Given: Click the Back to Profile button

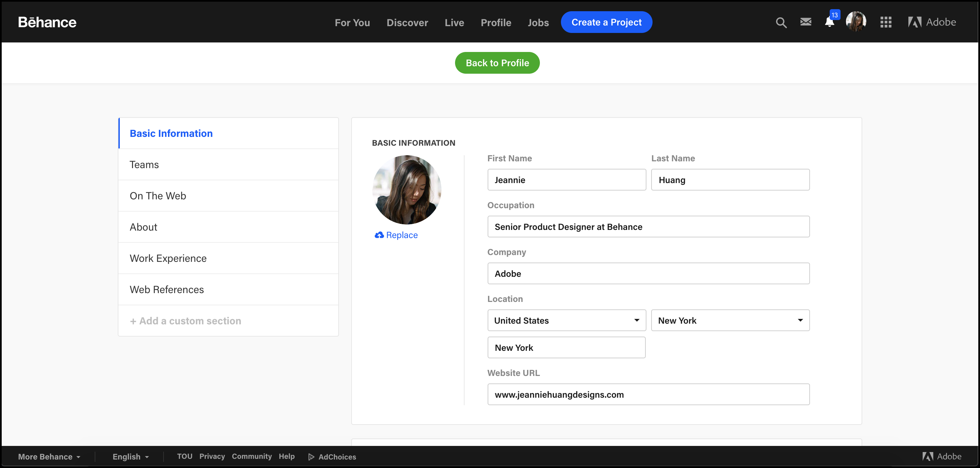Looking at the screenshot, I should click(x=497, y=62).
